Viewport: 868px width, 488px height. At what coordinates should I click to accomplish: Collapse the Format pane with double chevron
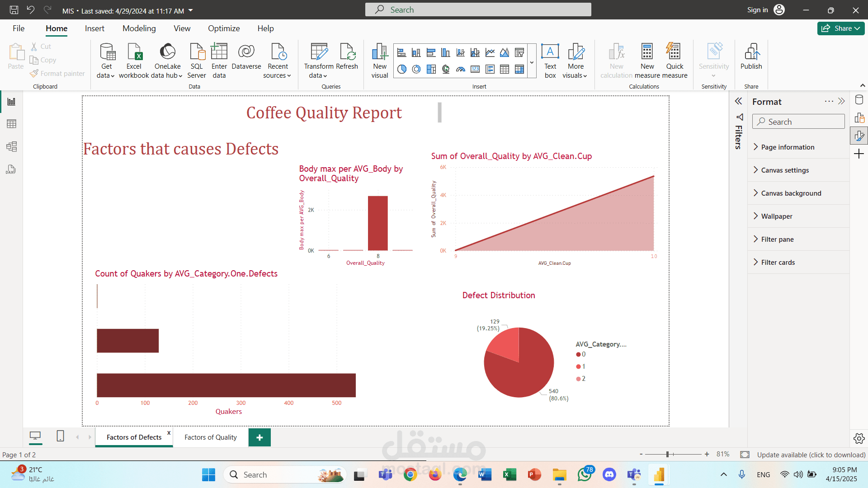coord(841,101)
